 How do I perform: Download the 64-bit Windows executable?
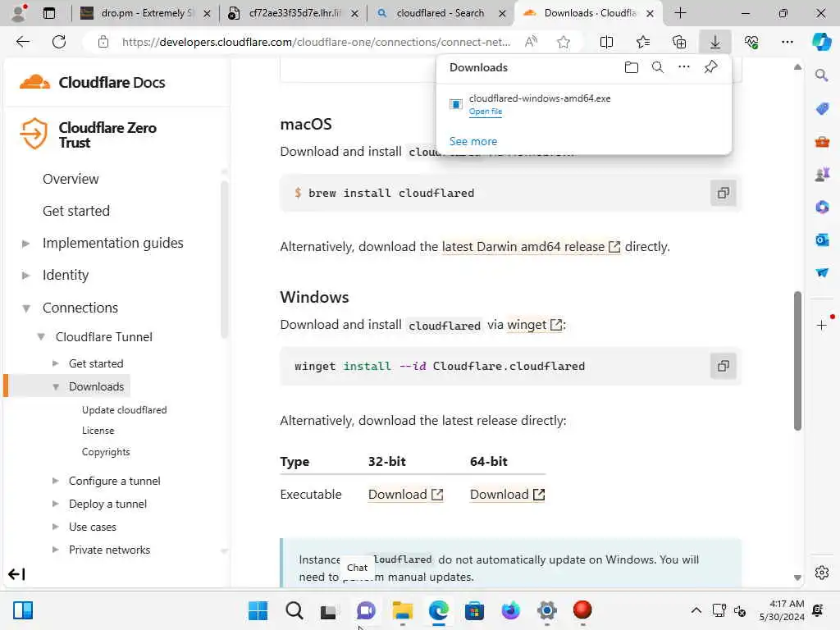pos(507,495)
